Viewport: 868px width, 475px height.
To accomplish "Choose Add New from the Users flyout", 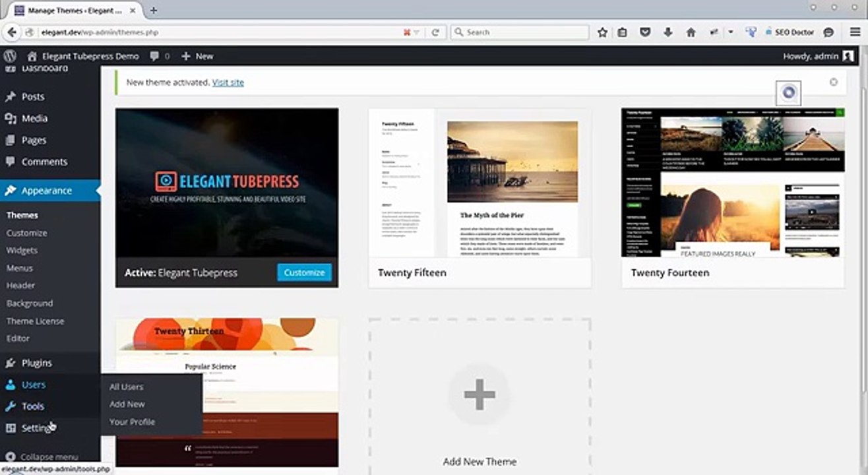I will [127, 404].
